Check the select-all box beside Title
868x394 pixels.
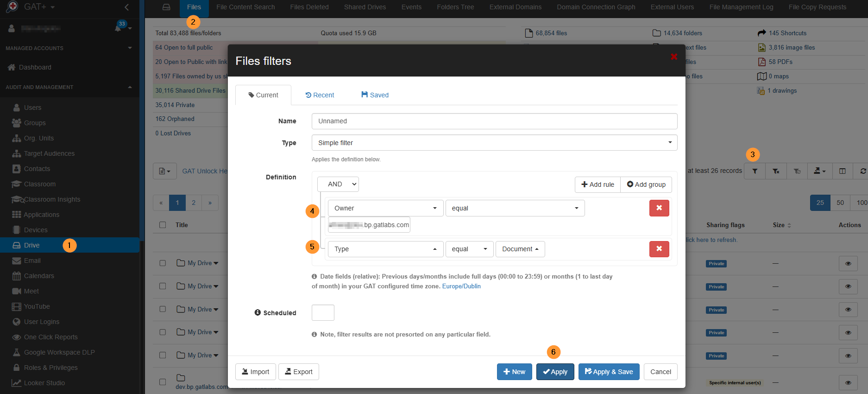[x=163, y=225]
